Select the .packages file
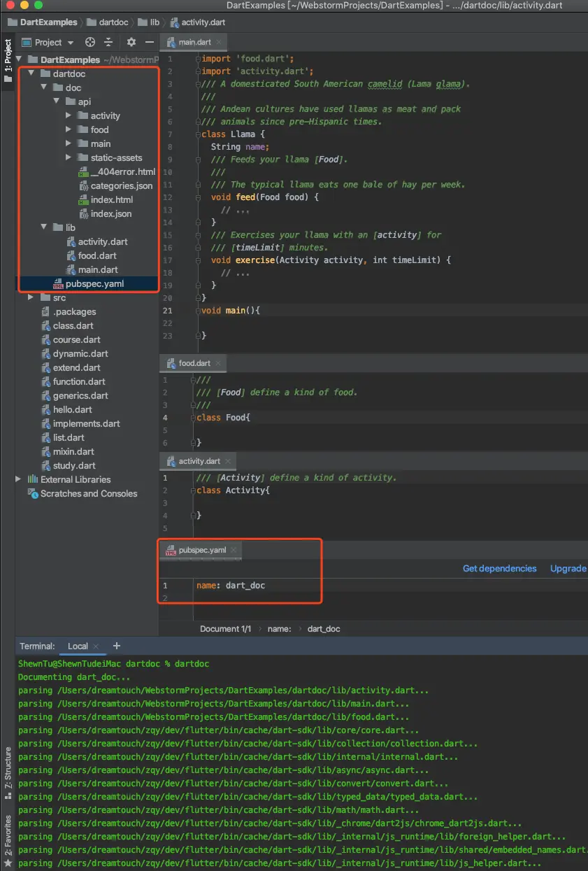Viewport: 588px width, 871px height. click(x=69, y=312)
